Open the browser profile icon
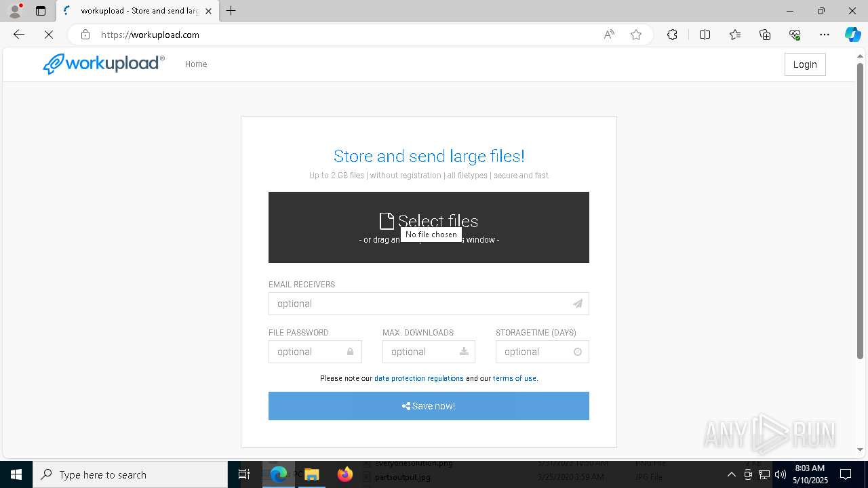Image resolution: width=868 pixels, height=488 pixels. (15, 11)
